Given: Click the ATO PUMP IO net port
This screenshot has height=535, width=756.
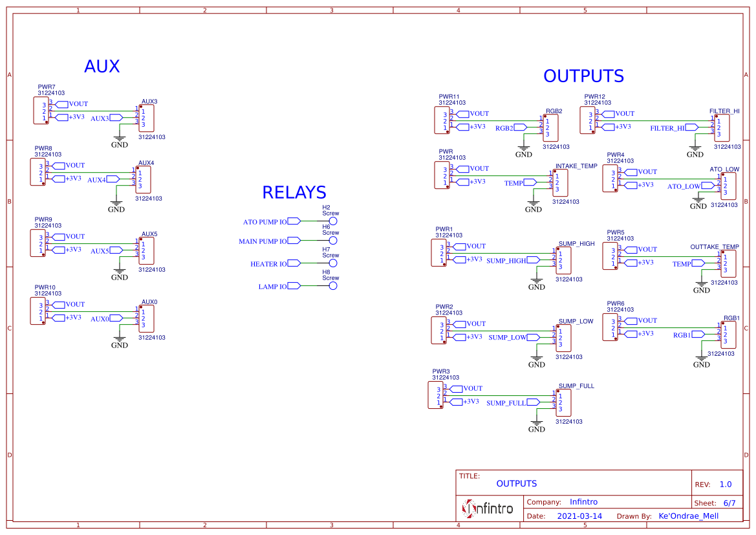Looking at the screenshot, I should 272,222.
